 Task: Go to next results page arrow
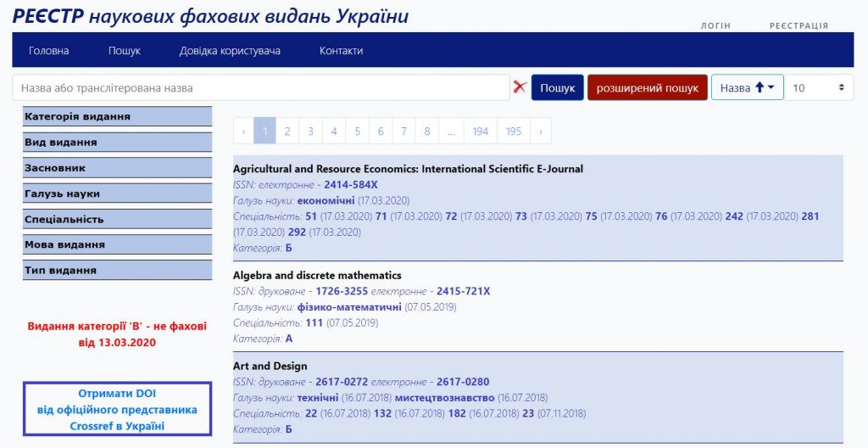(x=540, y=132)
